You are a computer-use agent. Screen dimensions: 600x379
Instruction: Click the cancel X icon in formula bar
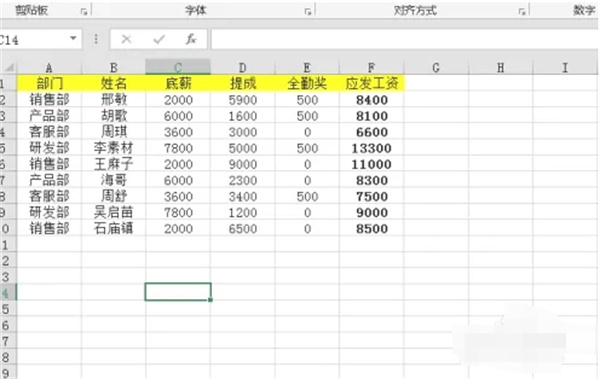point(126,39)
